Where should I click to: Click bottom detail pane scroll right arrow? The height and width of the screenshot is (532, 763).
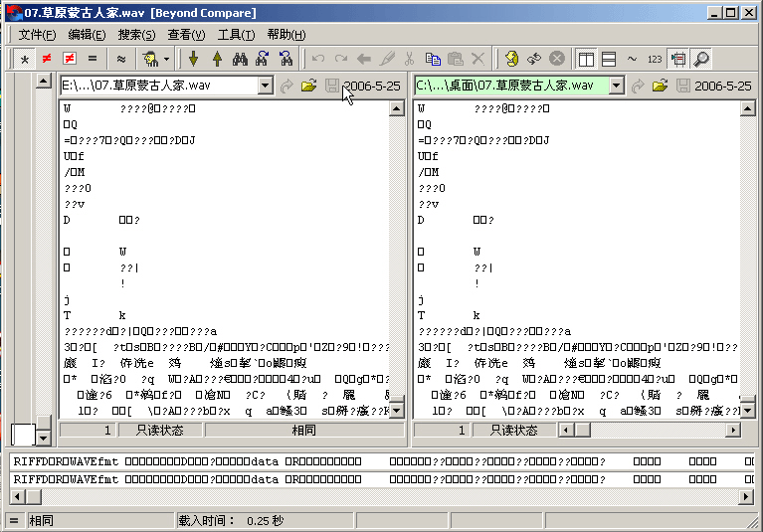coord(746,497)
